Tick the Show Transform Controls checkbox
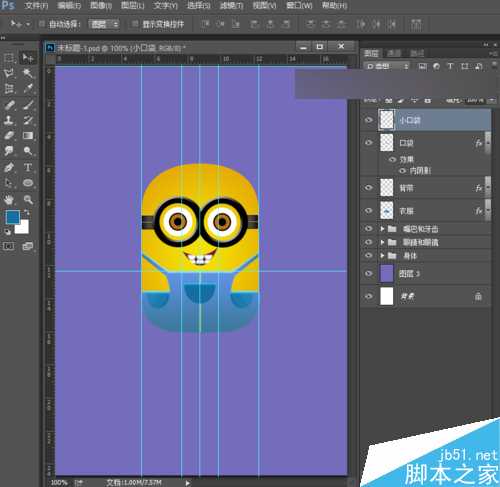This screenshot has height=487, width=500. pos(135,24)
